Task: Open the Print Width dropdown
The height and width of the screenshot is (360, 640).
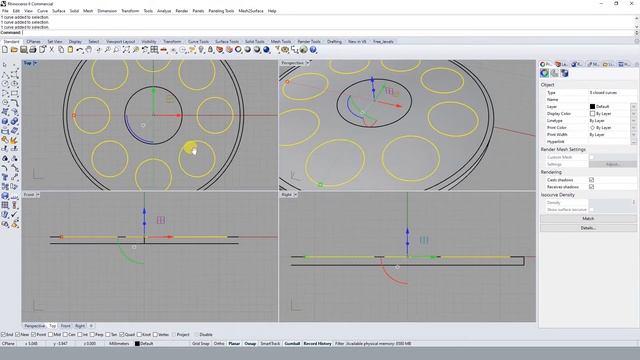Action: (x=633, y=134)
